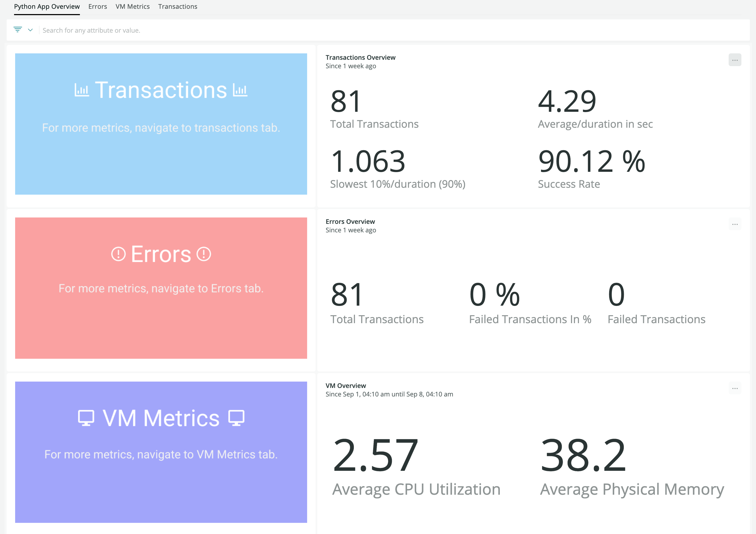756x534 pixels.
Task: Click monitor icon right of VM Metrics heading
Action: click(237, 418)
